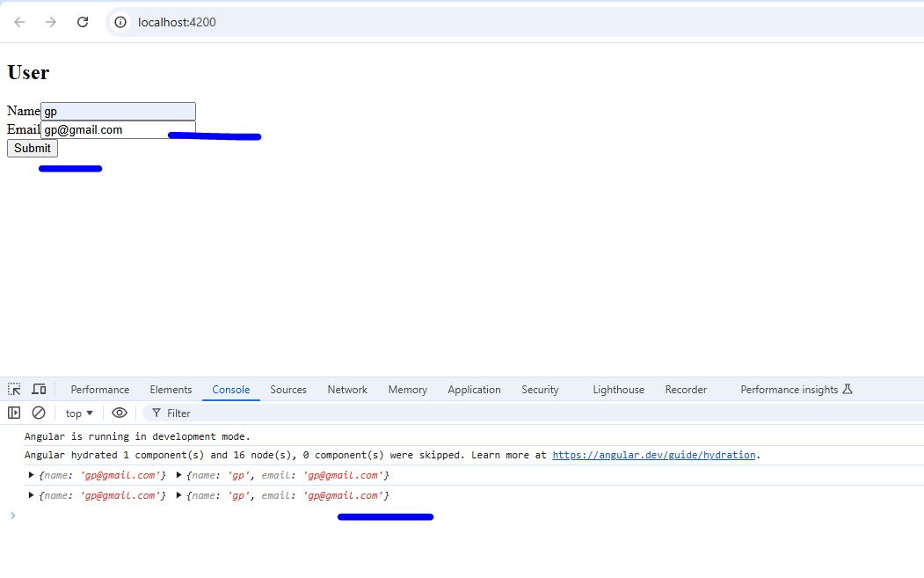Open the Sources tab
The height and width of the screenshot is (578, 924).
pos(288,390)
